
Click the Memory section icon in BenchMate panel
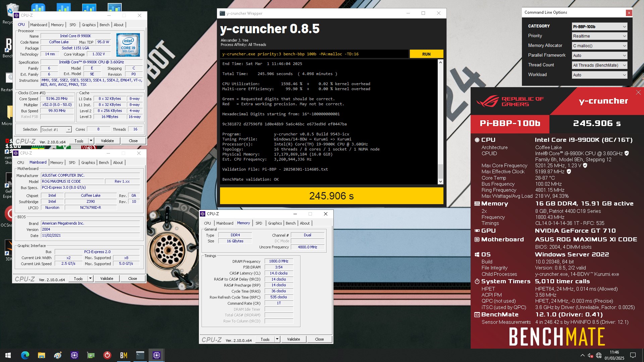tap(477, 203)
